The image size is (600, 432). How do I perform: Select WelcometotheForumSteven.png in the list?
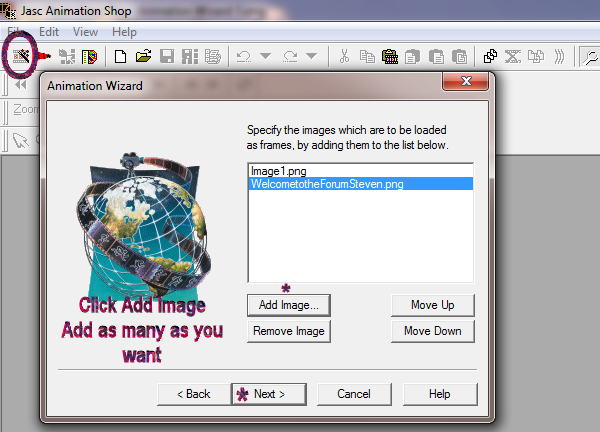point(361,184)
